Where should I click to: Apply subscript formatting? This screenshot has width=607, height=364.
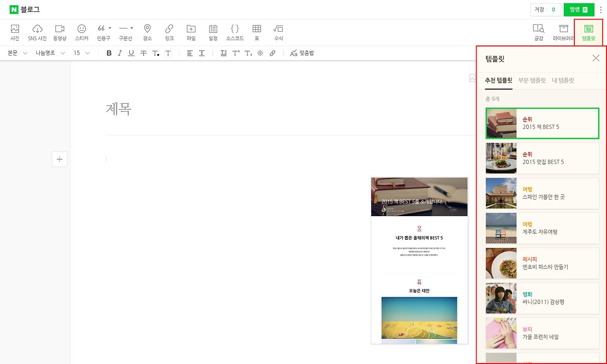(x=248, y=53)
